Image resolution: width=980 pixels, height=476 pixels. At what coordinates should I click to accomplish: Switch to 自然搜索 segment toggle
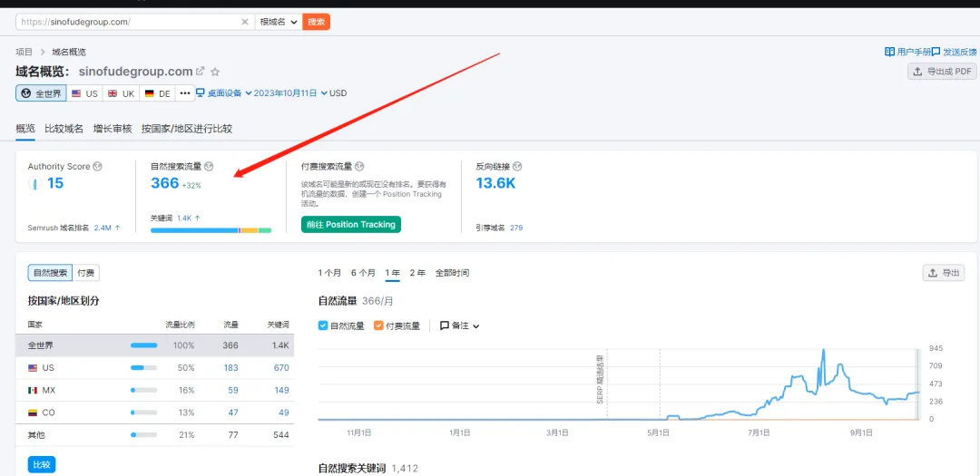(50, 273)
